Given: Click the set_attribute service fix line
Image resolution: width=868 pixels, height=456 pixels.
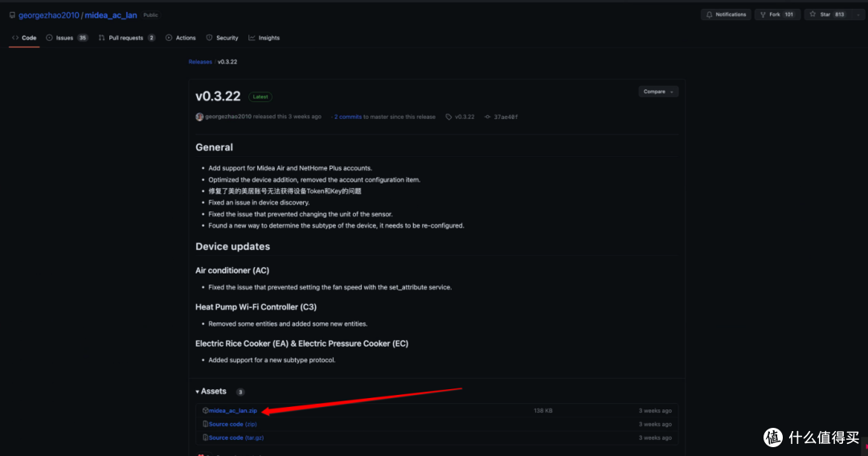Looking at the screenshot, I should tap(330, 287).
